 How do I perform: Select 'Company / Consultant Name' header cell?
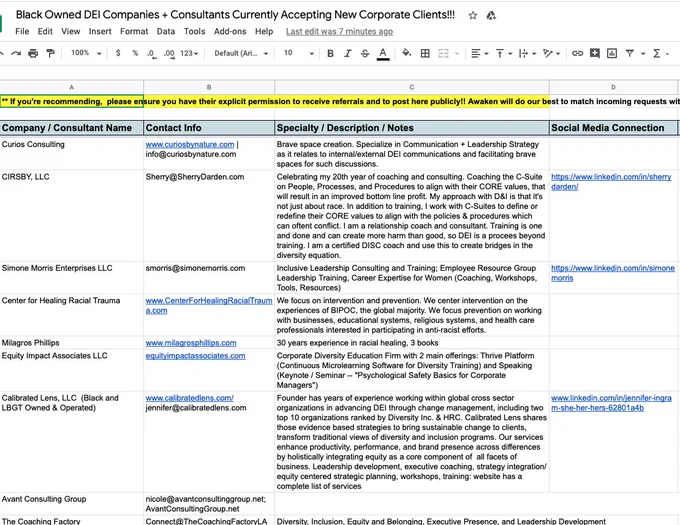(x=72, y=128)
